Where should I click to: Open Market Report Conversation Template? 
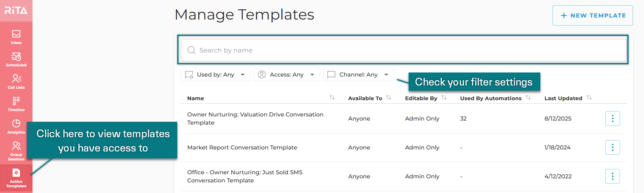click(x=242, y=147)
